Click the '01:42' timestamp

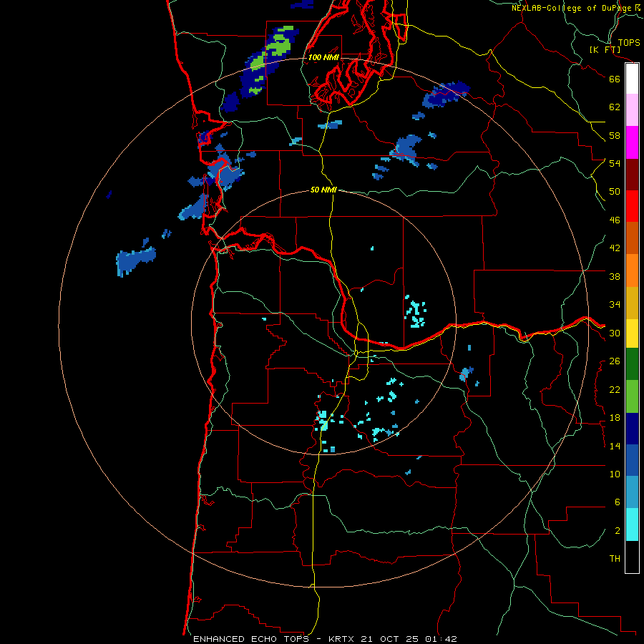[x=441, y=639]
